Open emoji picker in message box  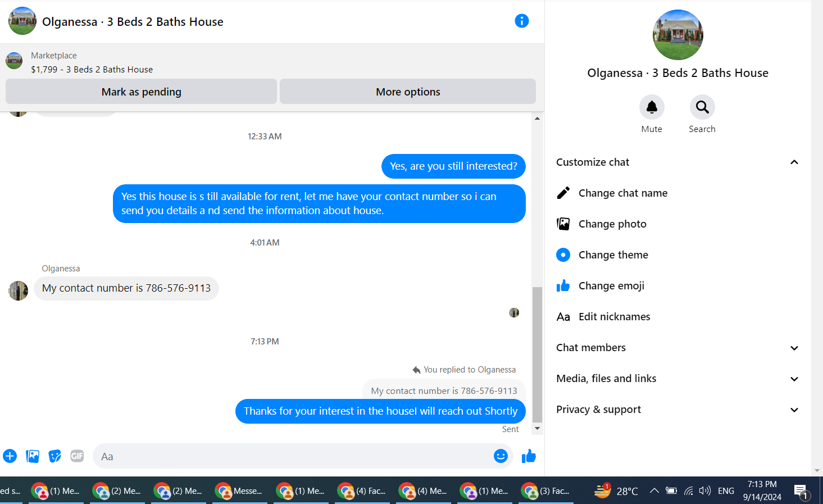pyautogui.click(x=501, y=456)
